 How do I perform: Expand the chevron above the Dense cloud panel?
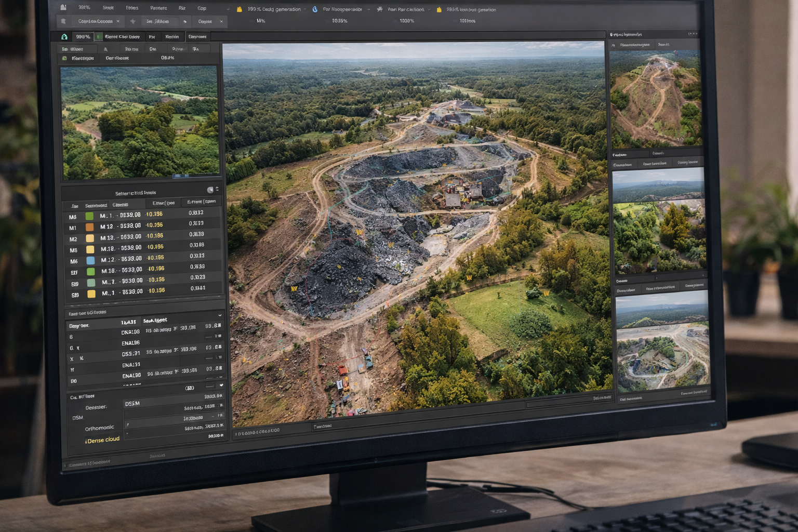221,385
